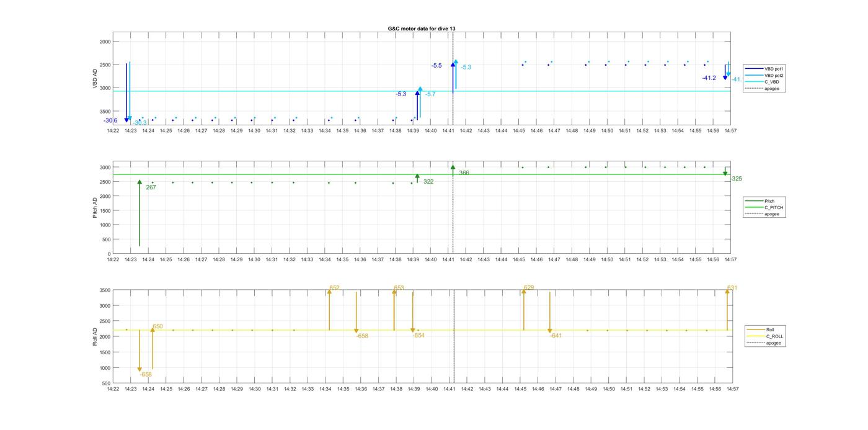Viewport: 868px width, 430px height.
Task: Click the "653" roll data label
Action: coord(399,288)
